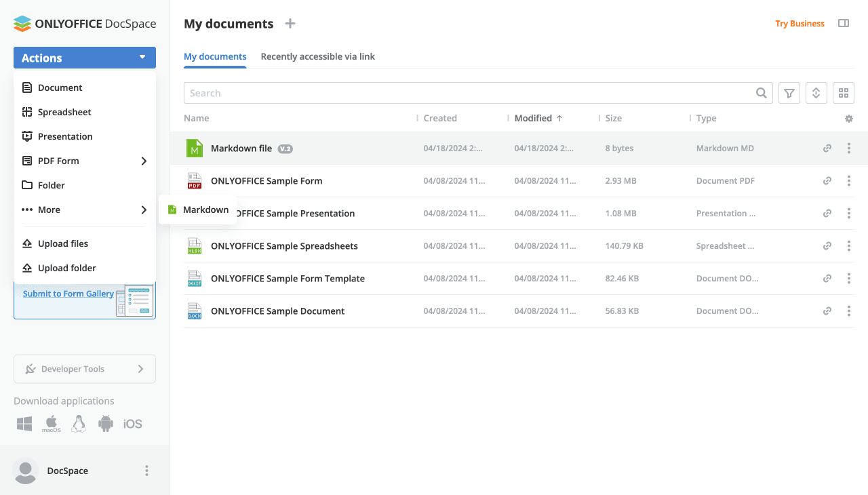Switch to Recently accessible via link tab
This screenshot has height=495, width=868.
click(318, 56)
